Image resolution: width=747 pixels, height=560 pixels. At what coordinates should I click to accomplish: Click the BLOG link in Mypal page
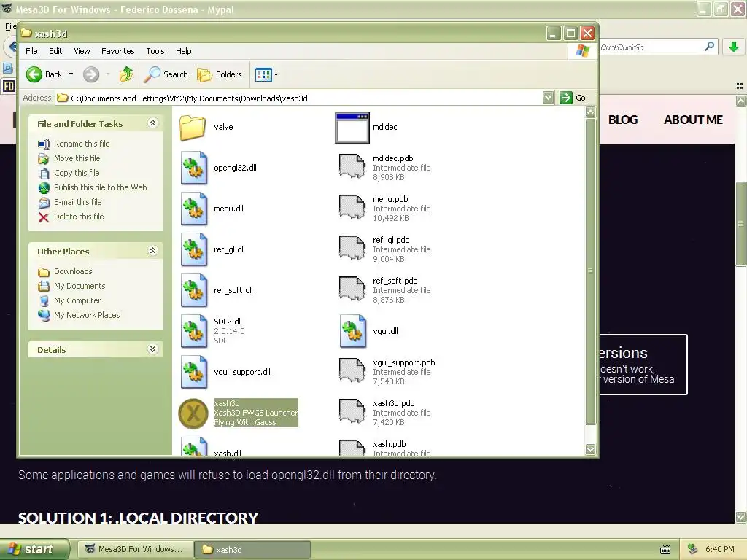[x=623, y=120]
